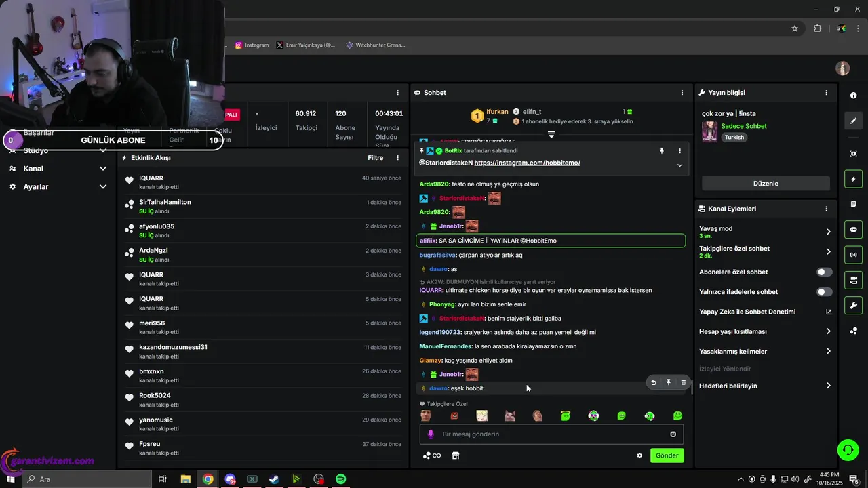Collapse the pinned message chevron

[679, 165]
